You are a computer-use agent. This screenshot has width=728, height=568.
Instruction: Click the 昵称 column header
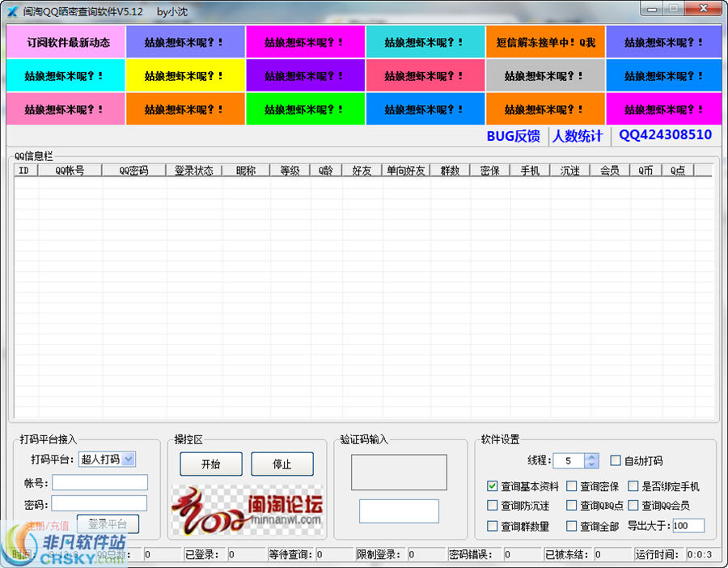[246, 171]
